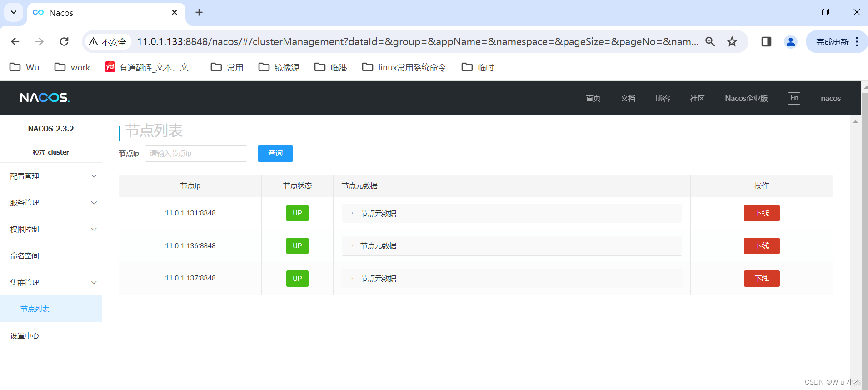868x390 pixels.
Task: Select the 11.0.1.137:8848 node IP cell
Action: 190,278
